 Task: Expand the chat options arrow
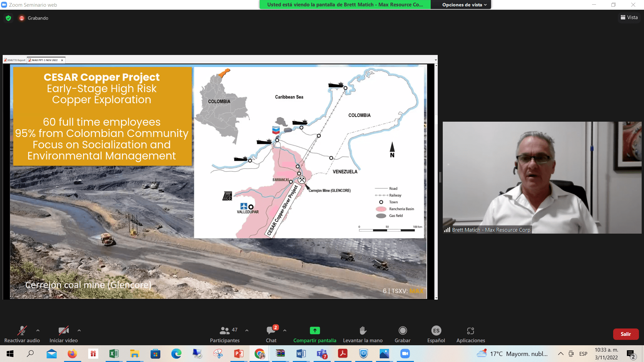click(285, 330)
